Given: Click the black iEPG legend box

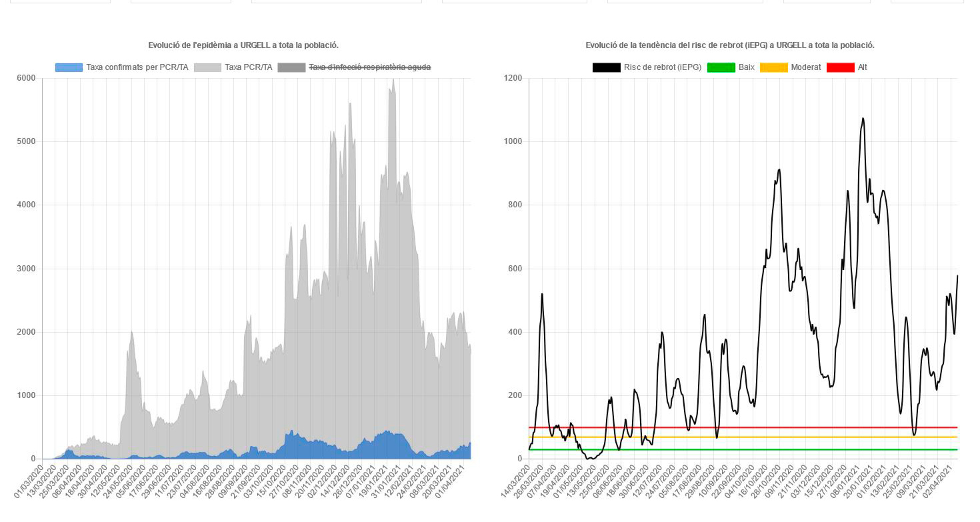Looking at the screenshot, I should pyautogui.click(x=606, y=67).
